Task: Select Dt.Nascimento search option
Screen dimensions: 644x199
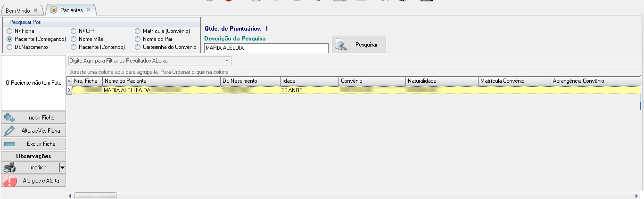Action: [9, 47]
